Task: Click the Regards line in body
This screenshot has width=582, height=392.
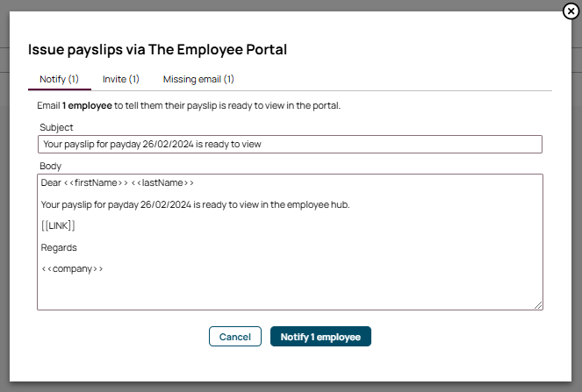Action: (x=59, y=247)
